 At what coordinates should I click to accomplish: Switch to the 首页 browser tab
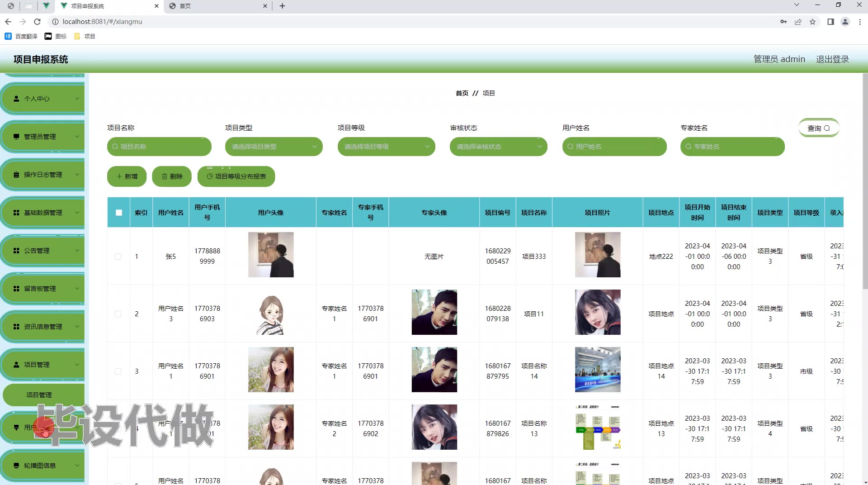point(217,6)
